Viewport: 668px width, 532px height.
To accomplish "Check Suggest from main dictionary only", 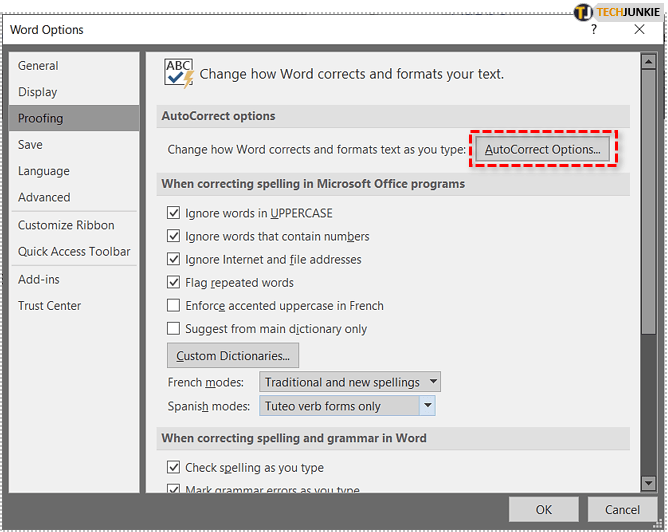I will [x=174, y=329].
